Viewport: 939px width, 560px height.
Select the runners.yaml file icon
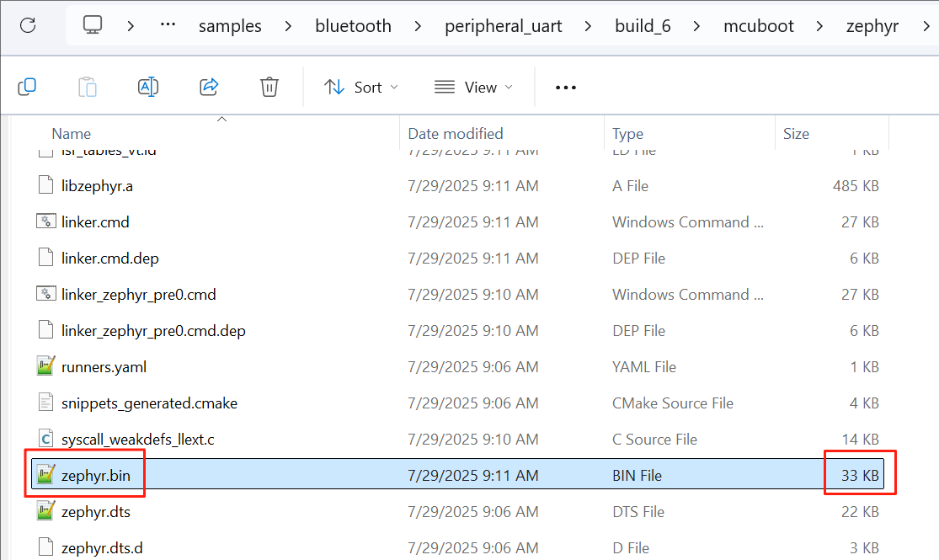[46, 366]
